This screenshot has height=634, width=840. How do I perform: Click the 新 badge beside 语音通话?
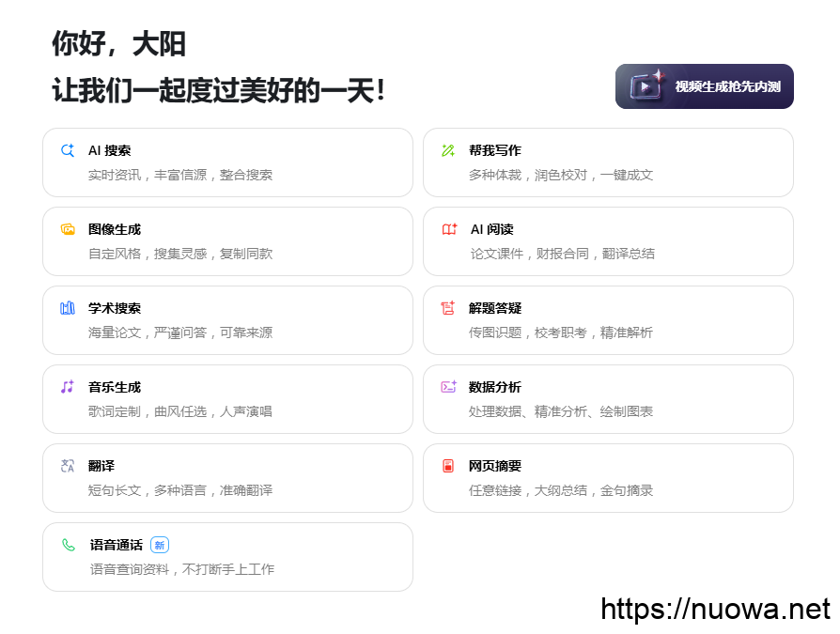point(160,545)
